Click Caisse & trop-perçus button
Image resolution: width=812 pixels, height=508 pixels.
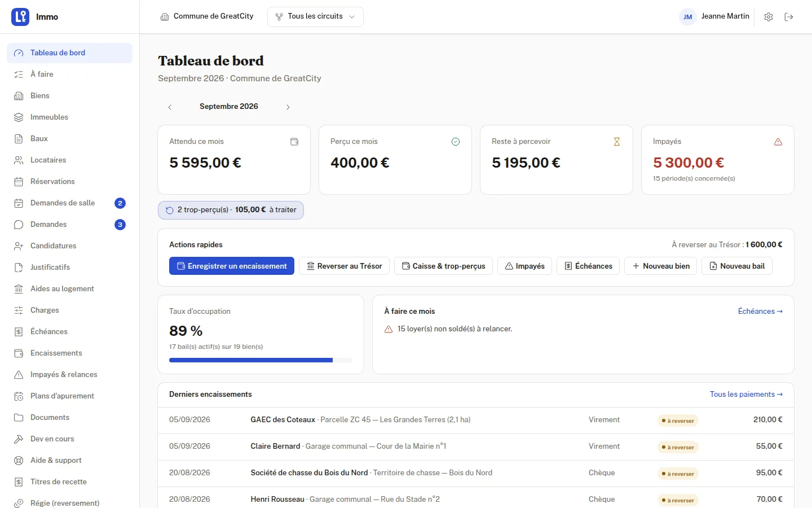443,266
